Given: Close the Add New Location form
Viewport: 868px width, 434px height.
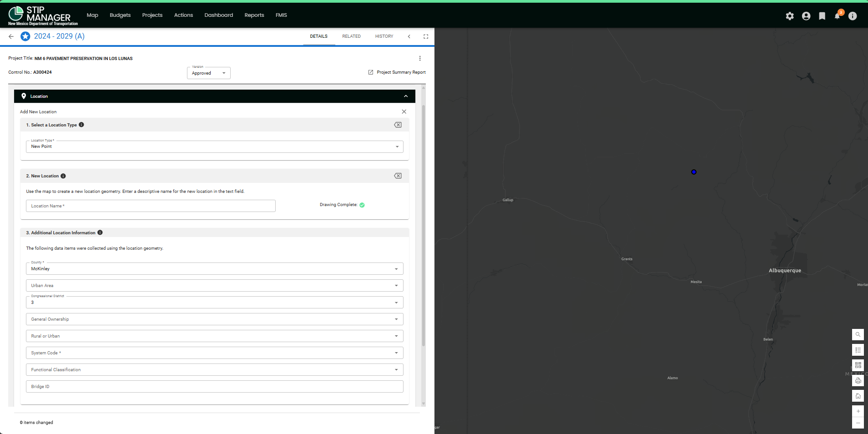Looking at the screenshot, I should click(404, 111).
